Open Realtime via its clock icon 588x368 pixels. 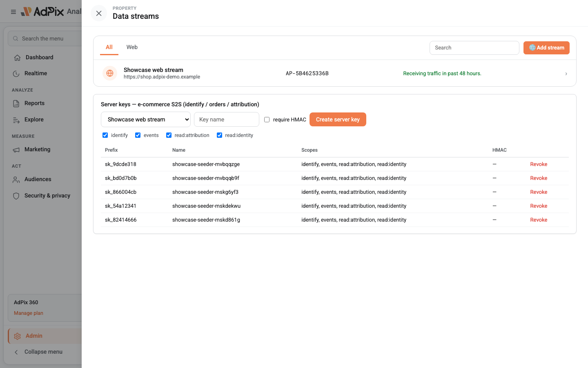16,74
